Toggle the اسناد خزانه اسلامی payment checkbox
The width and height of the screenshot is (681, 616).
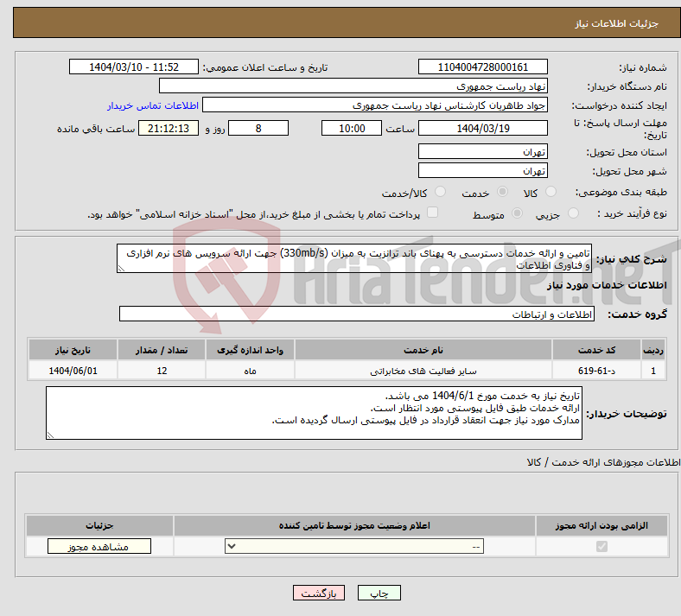pos(433,213)
